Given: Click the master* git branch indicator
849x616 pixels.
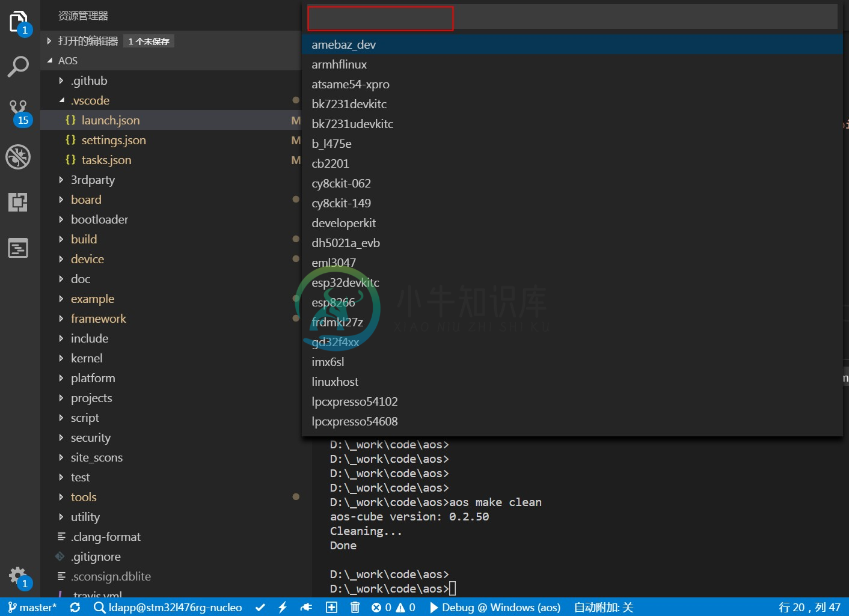Looking at the screenshot, I should tap(32, 608).
